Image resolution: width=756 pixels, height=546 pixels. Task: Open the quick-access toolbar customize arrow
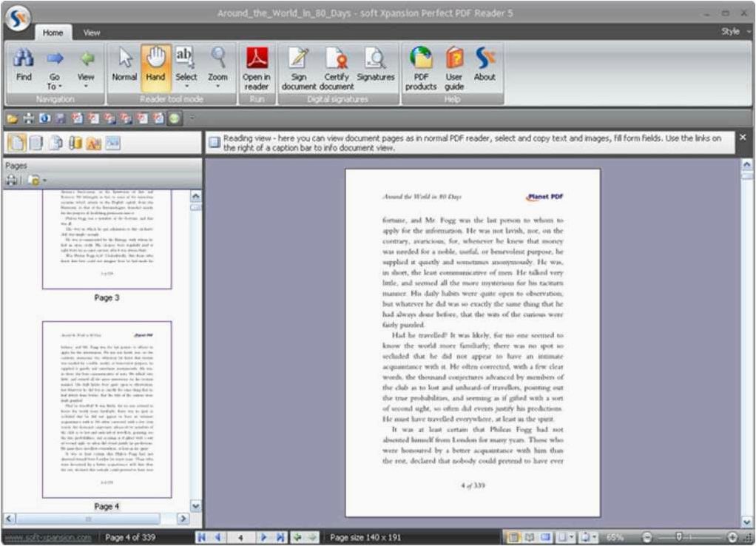pyautogui.click(x=192, y=118)
